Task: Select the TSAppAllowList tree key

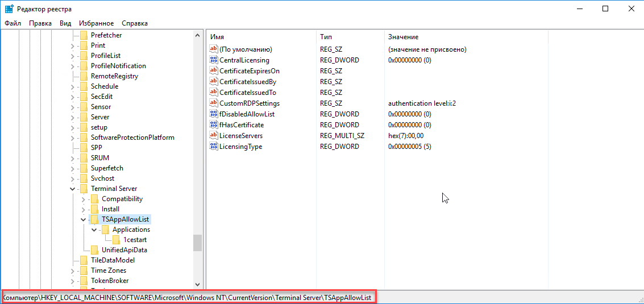Action: (x=125, y=219)
